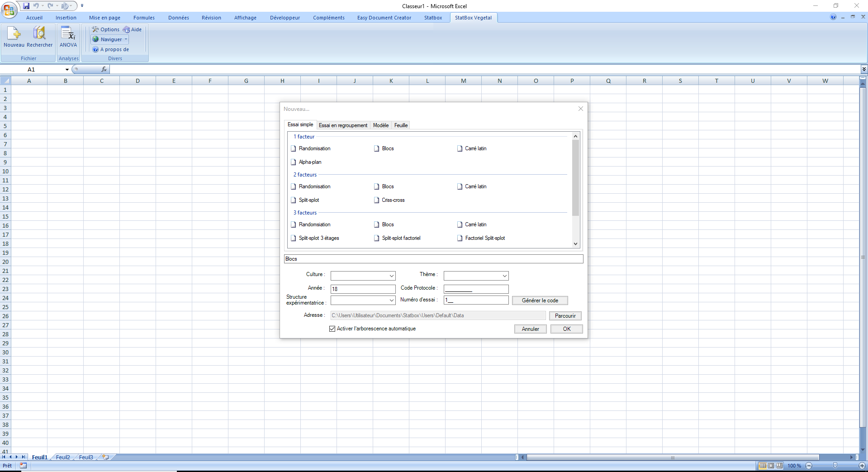The height and width of the screenshot is (472, 868).
Task: Open StatBox Options in the ribbon
Action: coord(106,29)
